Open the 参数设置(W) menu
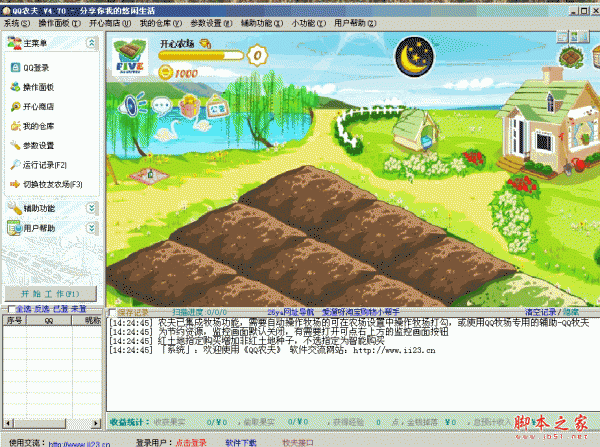Viewport: 600px width, 447px height. [x=211, y=23]
